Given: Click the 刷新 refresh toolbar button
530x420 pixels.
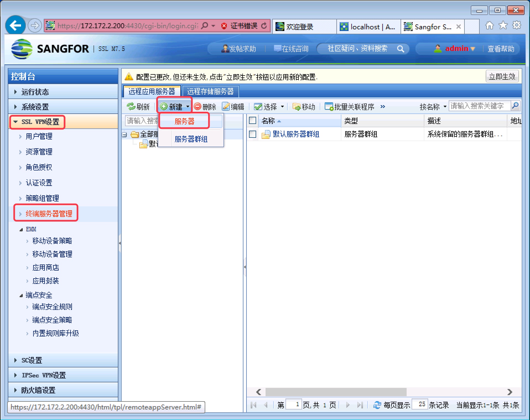Looking at the screenshot, I should click(x=138, y=107).
